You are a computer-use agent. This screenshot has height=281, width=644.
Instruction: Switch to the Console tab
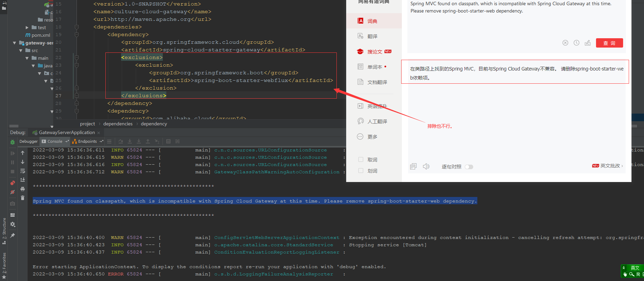click(55, 141)
